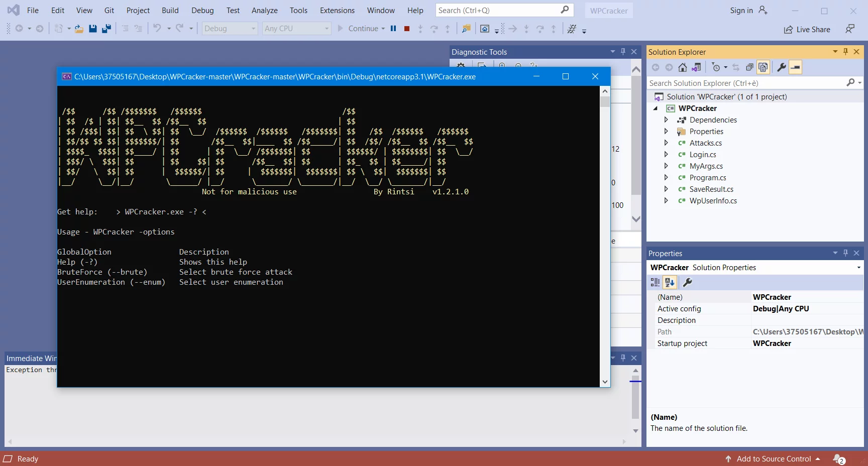Image resolution: width=868 pixels, height=466 pixels.
Task: Open the Solution Properties object dropdown
Action: point(858,268)
